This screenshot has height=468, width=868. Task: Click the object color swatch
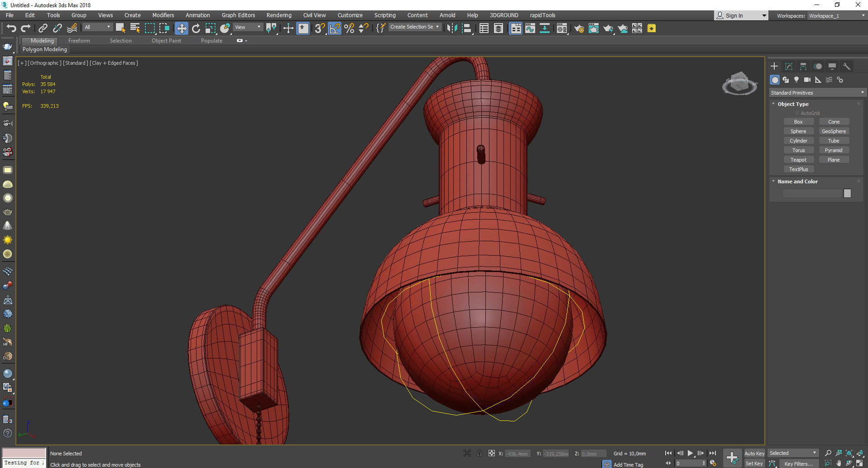[847, 193]
